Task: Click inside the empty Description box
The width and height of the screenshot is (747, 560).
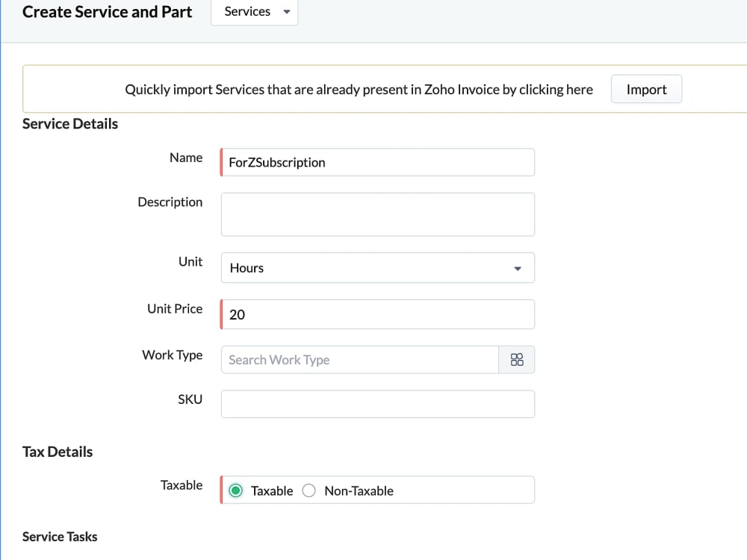Action: click(x=377, y=214)
